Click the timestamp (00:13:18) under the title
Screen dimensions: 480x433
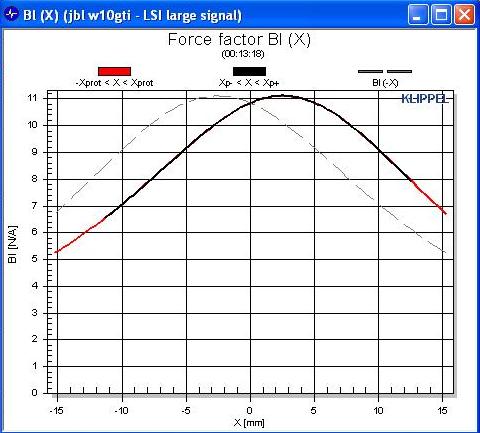[243, 54]
